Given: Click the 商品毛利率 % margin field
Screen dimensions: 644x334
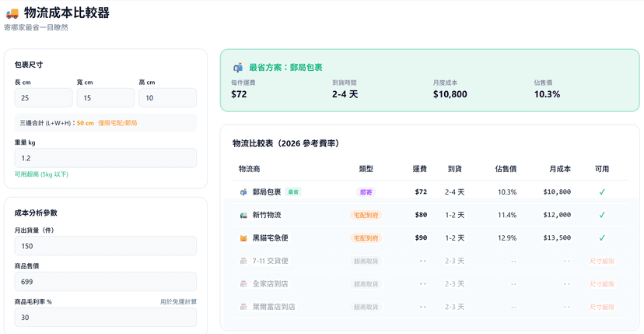Looking at the screenshot, I should 106,318.
